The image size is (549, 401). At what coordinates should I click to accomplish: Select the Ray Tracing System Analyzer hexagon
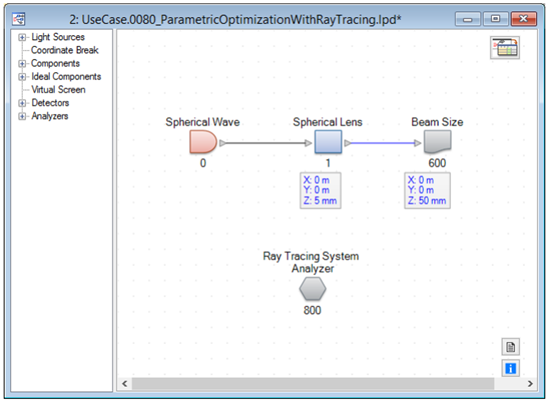click(313, 289)
